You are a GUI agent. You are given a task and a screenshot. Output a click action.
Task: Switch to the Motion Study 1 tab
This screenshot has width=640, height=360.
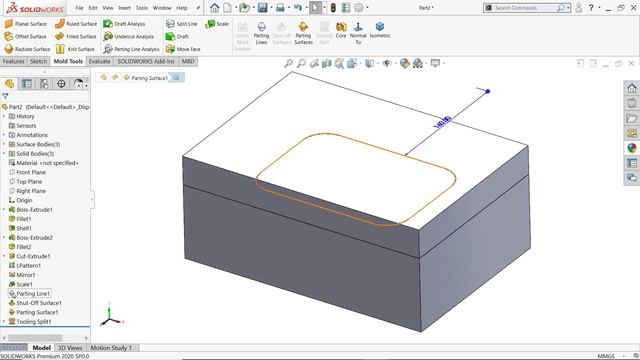(x=111, y=348)
